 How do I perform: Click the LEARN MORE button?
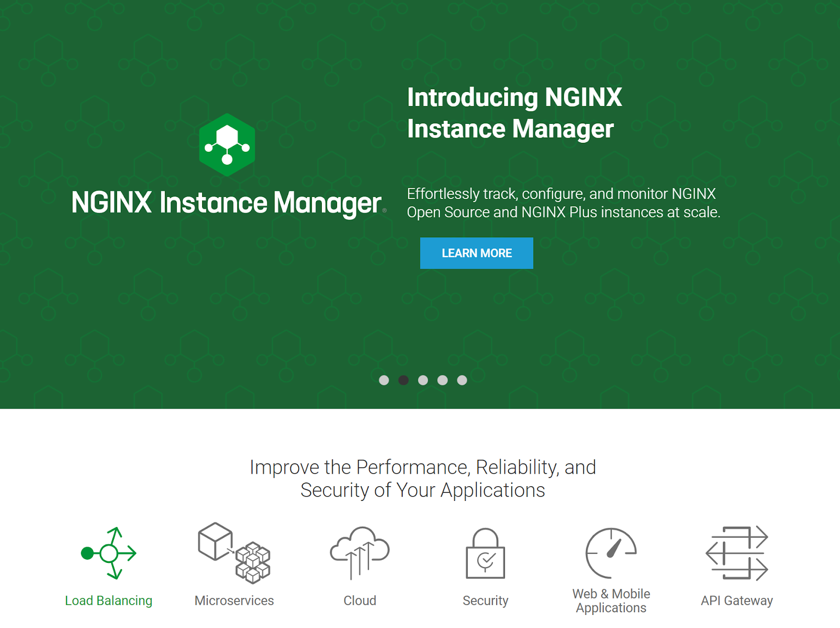[x=477, y=253]
